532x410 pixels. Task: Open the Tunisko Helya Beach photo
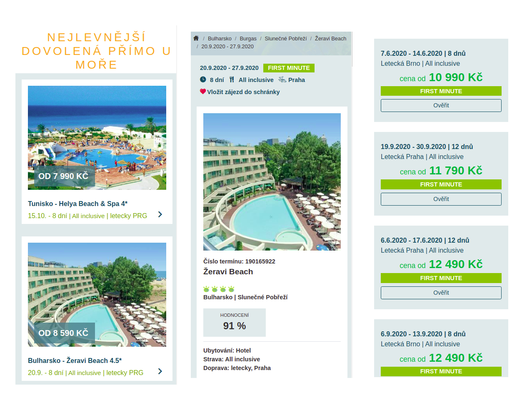click(97, 137)
